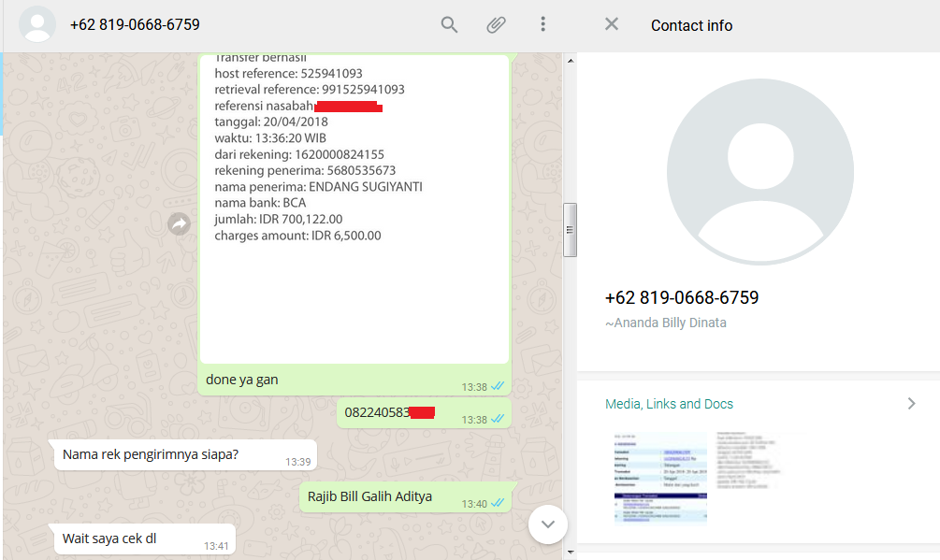
Task: Jump to latest messages with down chevron
Action: tap(547, 524)
